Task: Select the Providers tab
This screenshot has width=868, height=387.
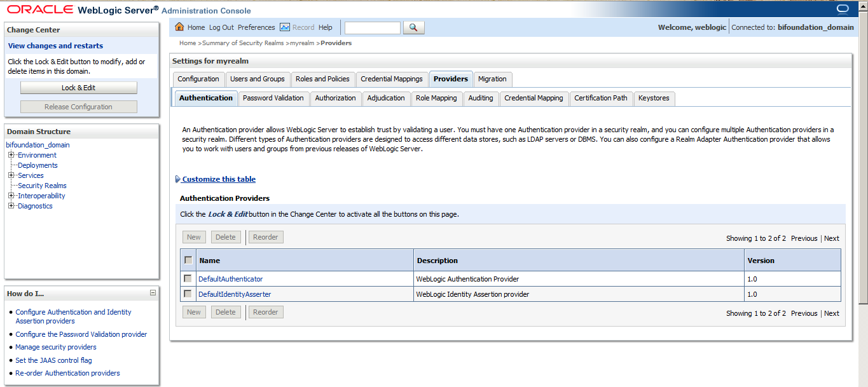Action: pyautogui.click(x=451, y=79)
